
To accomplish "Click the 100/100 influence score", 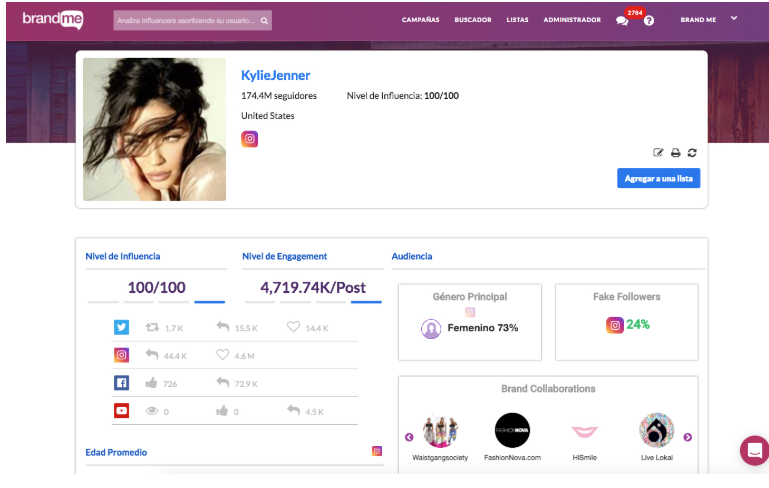I will [x=156, y=287].
